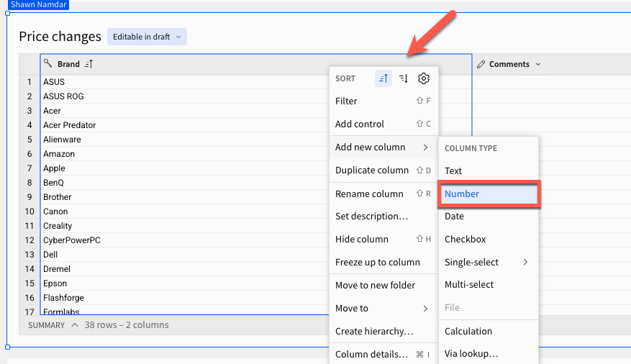
Task: Sort ascending using the sort menu icon
Action: (383, 78)
